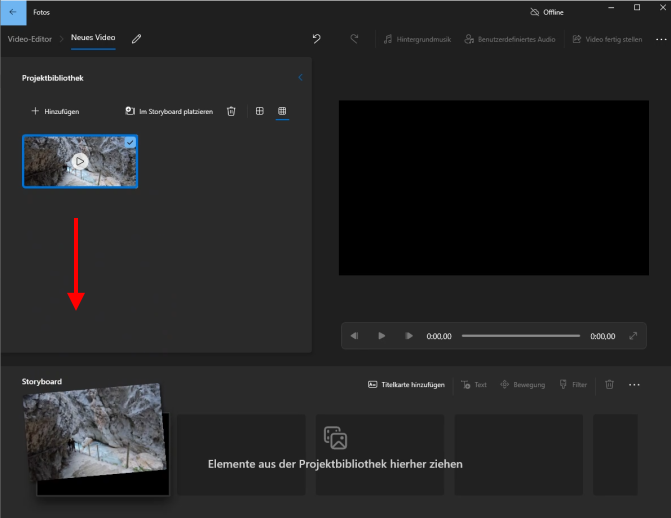
Task: Switch library to small thumbnails grid
Action: (282, 111)
